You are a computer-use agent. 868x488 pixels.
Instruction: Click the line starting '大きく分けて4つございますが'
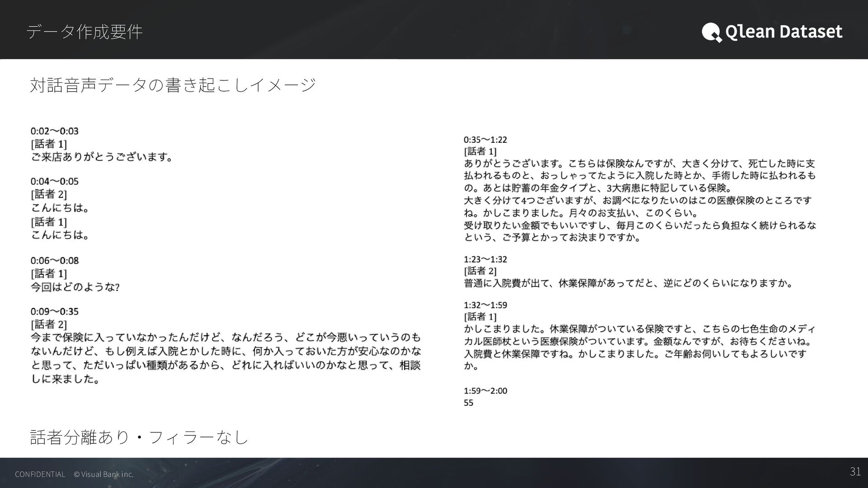tap(638, 200)
